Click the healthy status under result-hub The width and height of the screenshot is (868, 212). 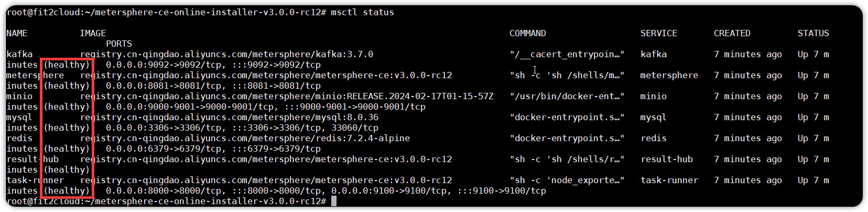click(67, 169)
